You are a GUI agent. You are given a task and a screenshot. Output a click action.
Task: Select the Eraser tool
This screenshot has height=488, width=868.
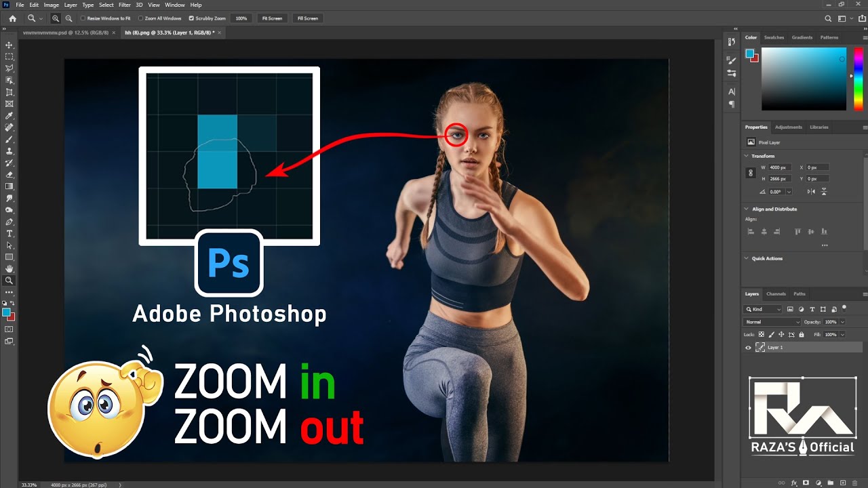click(x=9, y=174)
